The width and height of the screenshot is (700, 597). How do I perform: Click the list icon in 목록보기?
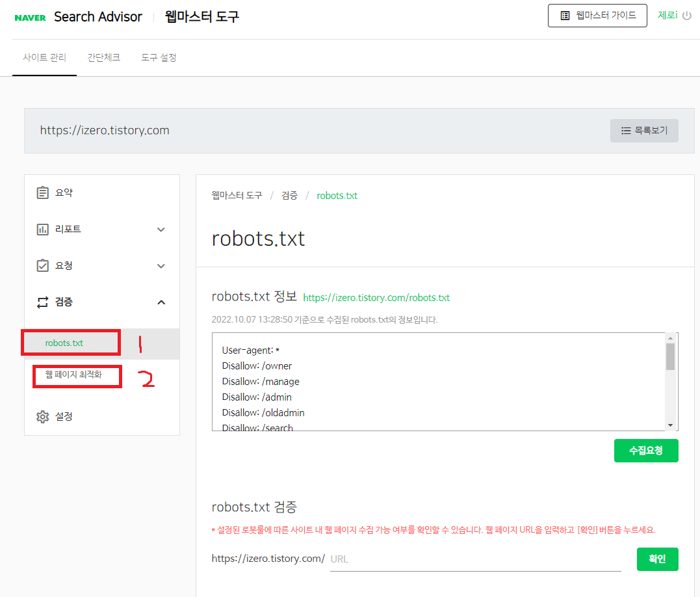(x=626, y=130)
